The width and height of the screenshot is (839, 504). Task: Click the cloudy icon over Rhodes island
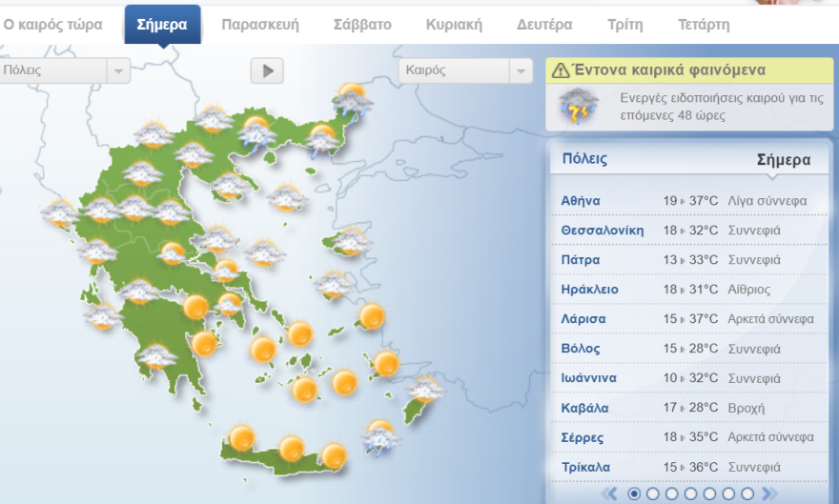point(424,390)
